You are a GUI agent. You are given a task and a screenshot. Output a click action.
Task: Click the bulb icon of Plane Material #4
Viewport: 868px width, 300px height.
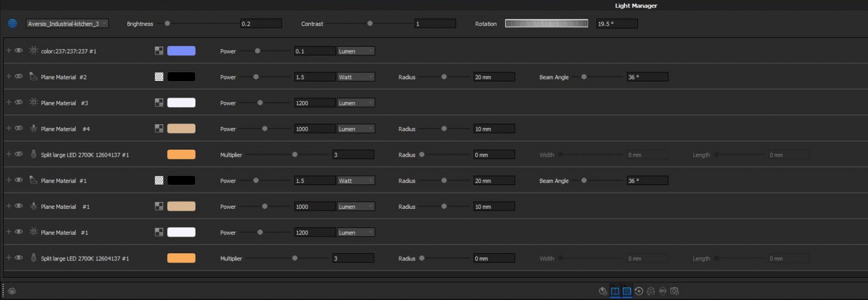click(x=34, y=128)
